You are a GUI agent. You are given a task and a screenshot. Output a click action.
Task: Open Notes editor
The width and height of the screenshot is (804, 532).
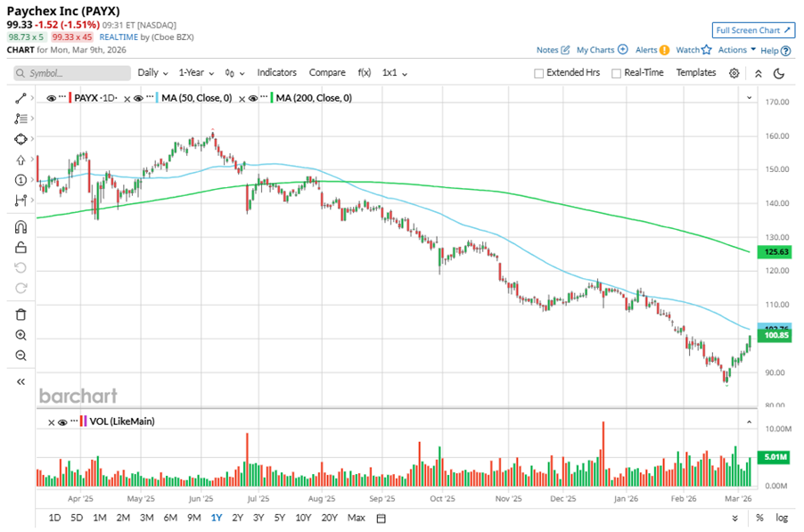[x=553, y=50]
